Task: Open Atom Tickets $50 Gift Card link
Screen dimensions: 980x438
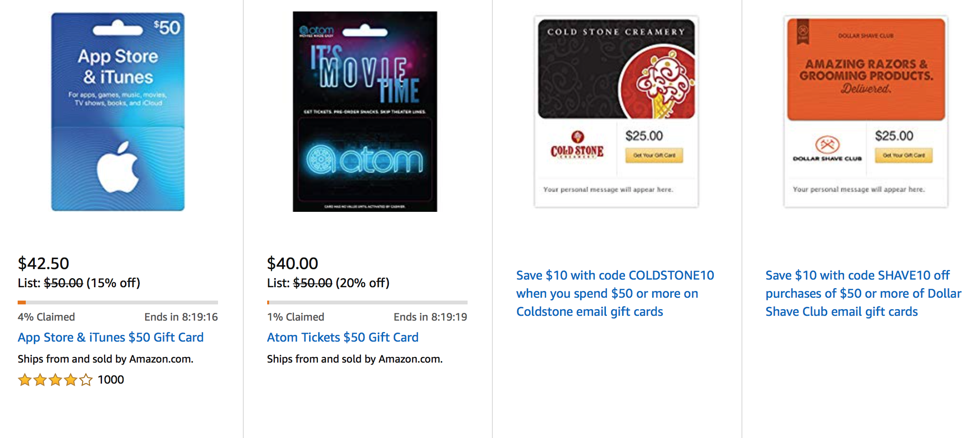Action: click(x=343, y=337)
